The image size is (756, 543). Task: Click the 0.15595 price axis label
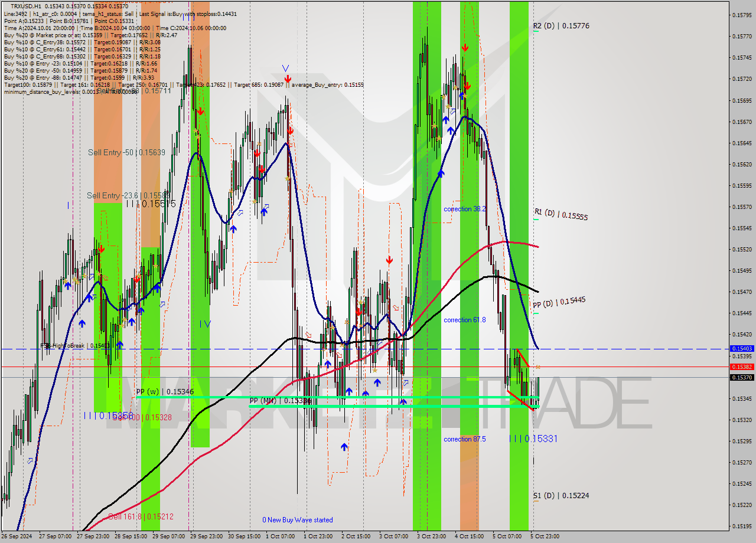pos(742,185)
